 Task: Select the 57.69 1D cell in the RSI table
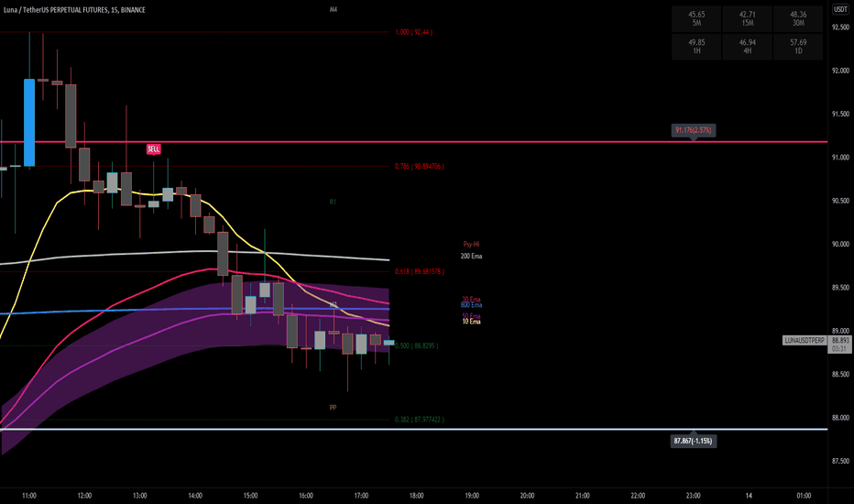[x=798, y=47]
